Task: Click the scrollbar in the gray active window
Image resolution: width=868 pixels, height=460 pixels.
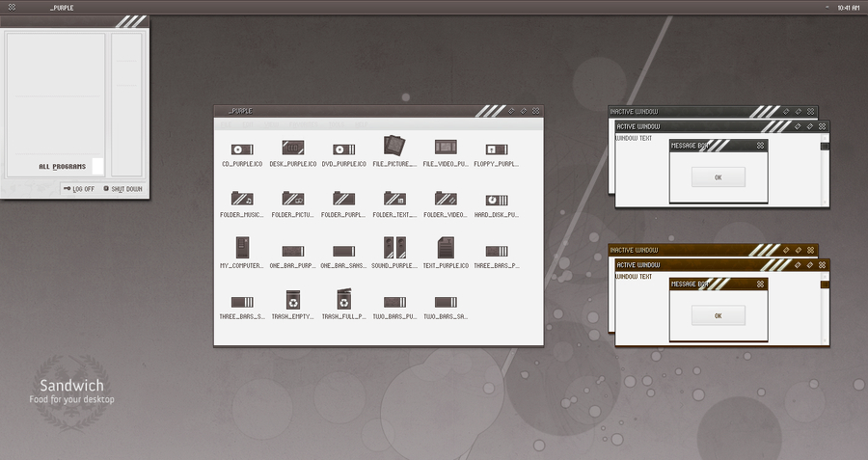Action: point(825,169)
